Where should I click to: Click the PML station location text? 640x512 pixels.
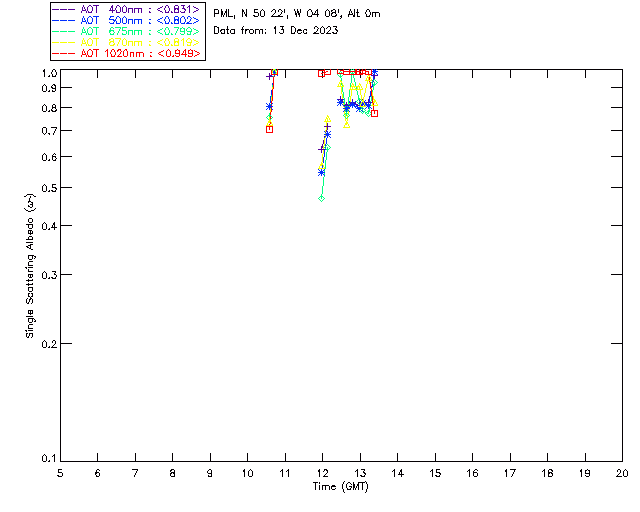tap(297, 14)
